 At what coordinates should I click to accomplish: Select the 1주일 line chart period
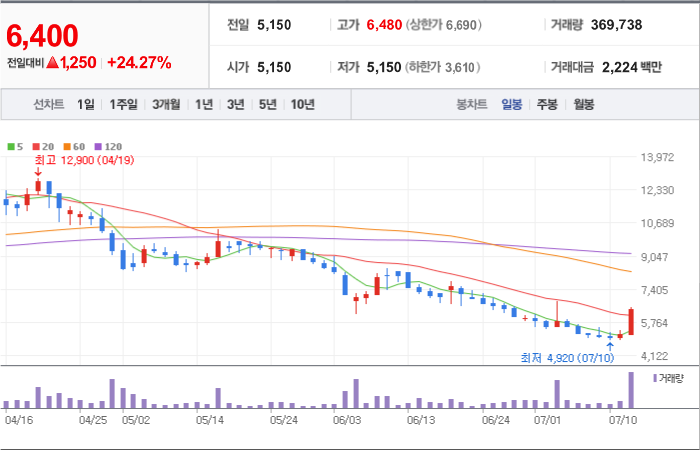(x=124, y=105)
